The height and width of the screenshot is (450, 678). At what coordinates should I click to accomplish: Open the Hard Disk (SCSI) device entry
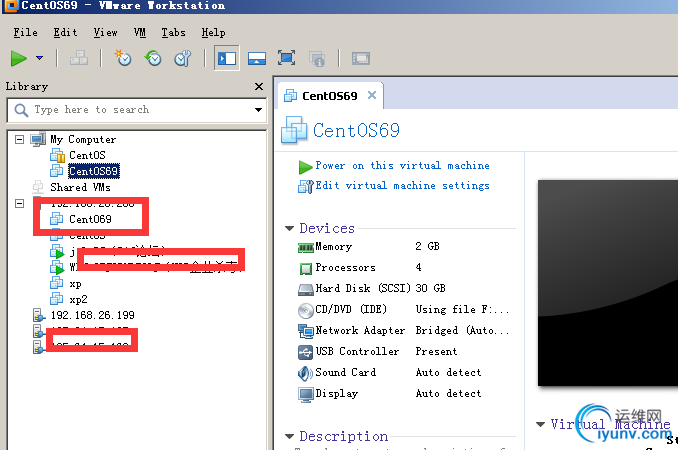pyautogui.click(x=363, y=288)
